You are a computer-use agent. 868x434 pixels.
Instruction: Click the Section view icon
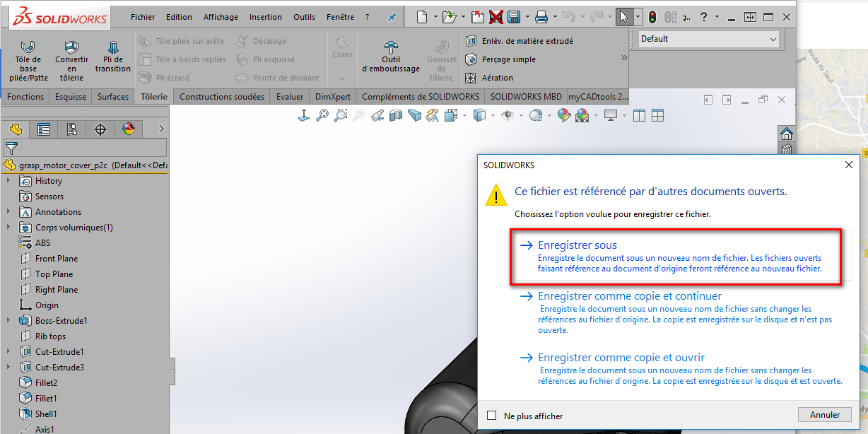coord(396,115)
